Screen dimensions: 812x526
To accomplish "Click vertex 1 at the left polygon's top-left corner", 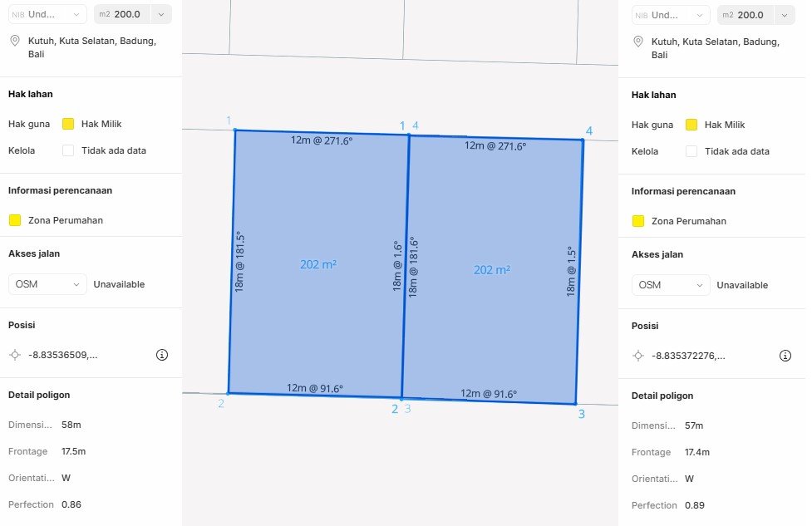I will coord(235,130).
